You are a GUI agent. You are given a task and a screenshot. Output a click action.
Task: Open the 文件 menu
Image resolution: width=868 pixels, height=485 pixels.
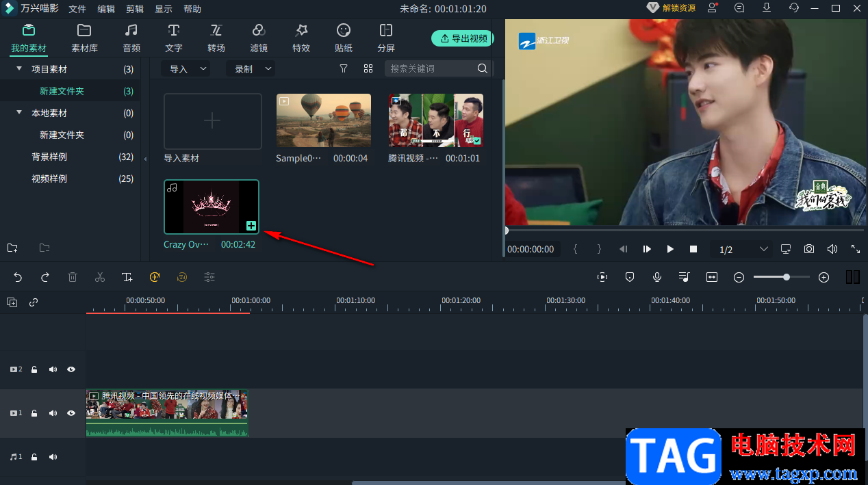pyautogui.click(x=77, y=9)
